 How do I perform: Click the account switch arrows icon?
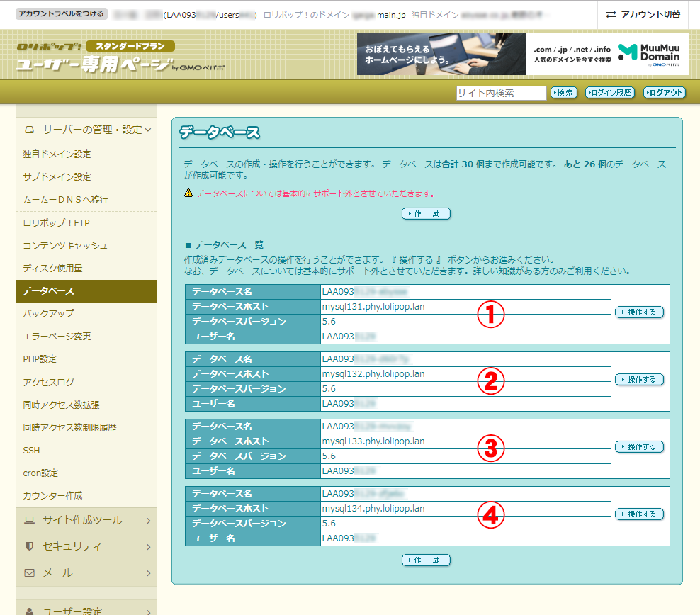tap(611, 14)
